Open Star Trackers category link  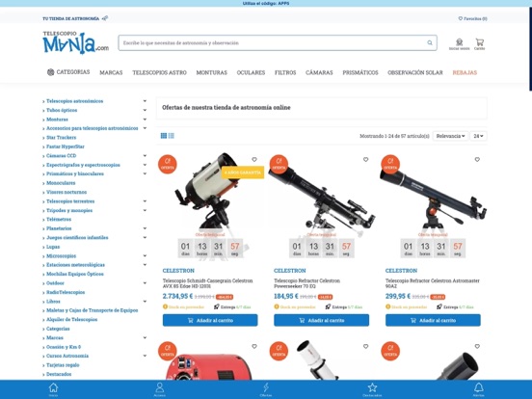(x=61, y=138)
